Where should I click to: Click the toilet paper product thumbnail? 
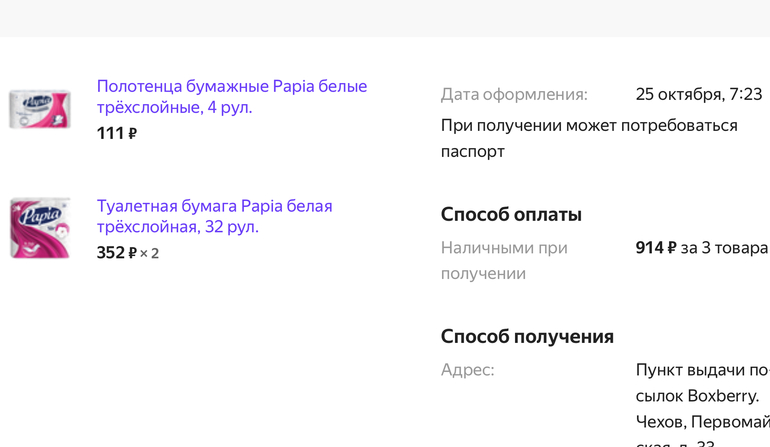(40, 228)
